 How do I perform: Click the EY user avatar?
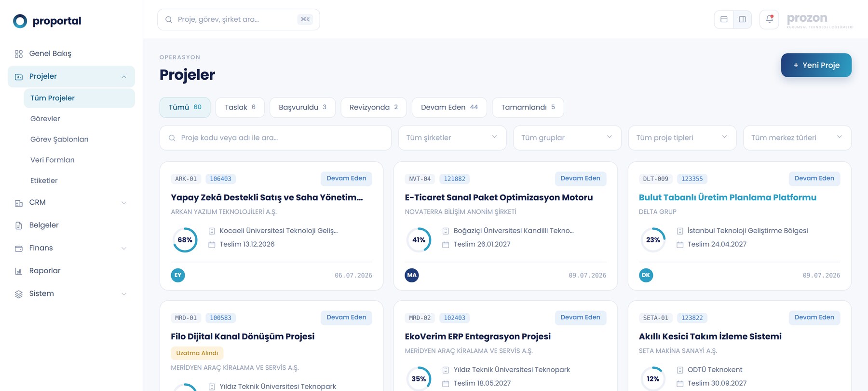click(x=178, y=275)
